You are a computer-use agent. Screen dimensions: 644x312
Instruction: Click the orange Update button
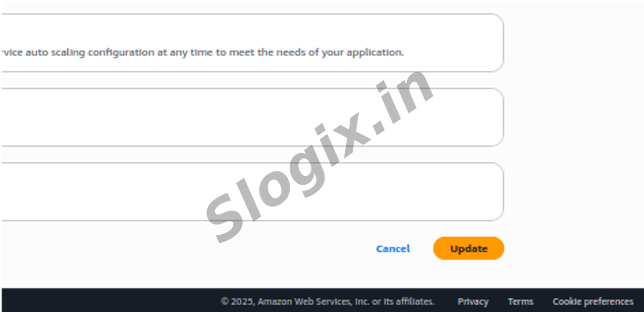pos(468,249)
